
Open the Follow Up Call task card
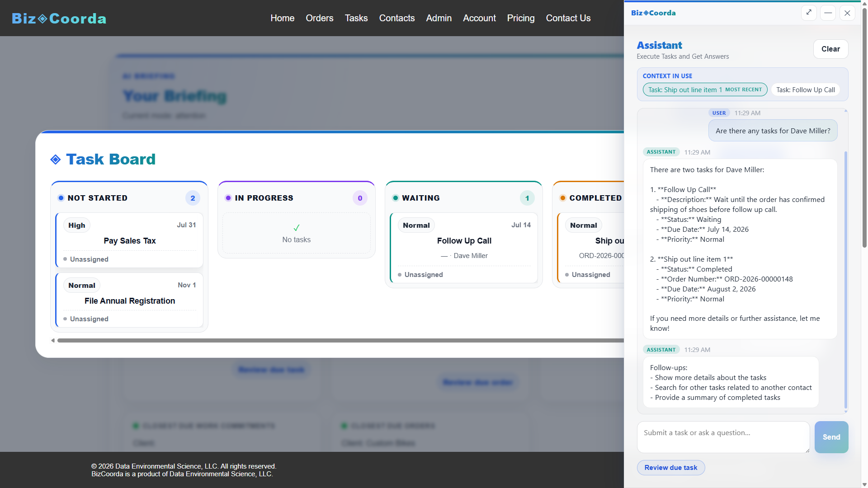(x=464, y=248)
